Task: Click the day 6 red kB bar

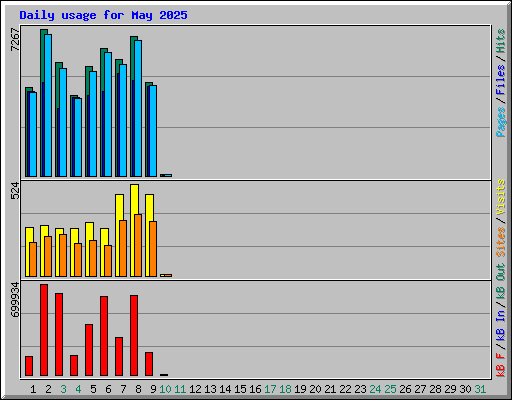Action: (x=104, y=336)
